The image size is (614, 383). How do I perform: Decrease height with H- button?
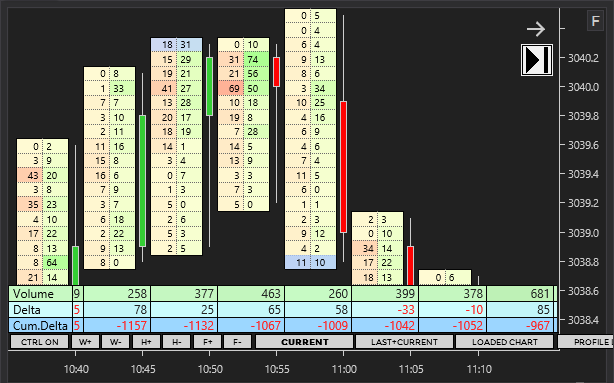tap(177, 342)
